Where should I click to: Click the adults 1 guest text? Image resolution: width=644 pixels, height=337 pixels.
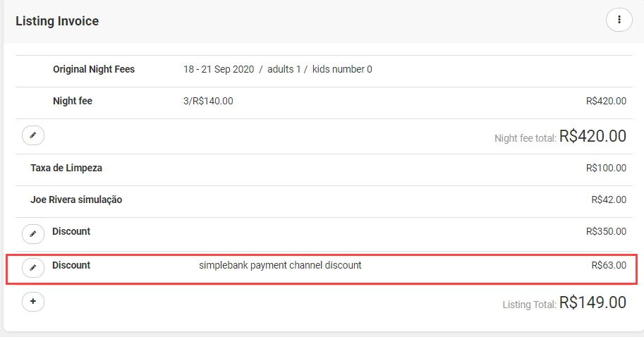click(284, 69)
